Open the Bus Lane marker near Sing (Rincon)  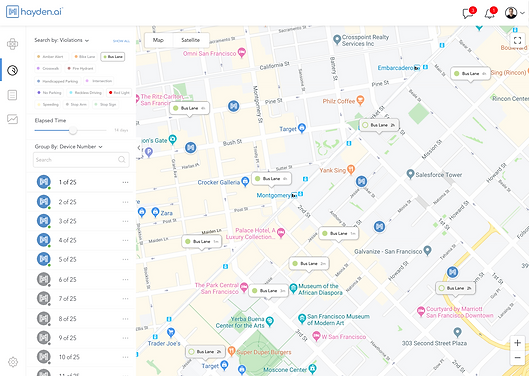point(470,73)
